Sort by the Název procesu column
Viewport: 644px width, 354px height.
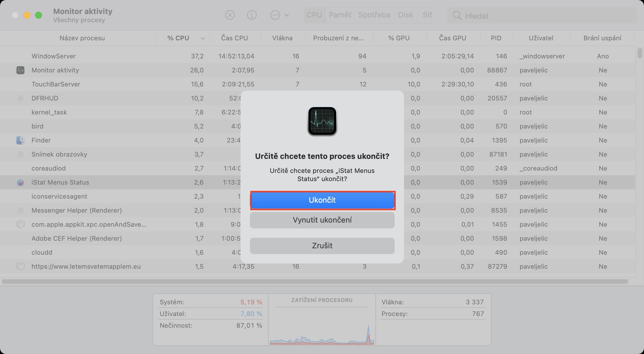pos(82,38)
